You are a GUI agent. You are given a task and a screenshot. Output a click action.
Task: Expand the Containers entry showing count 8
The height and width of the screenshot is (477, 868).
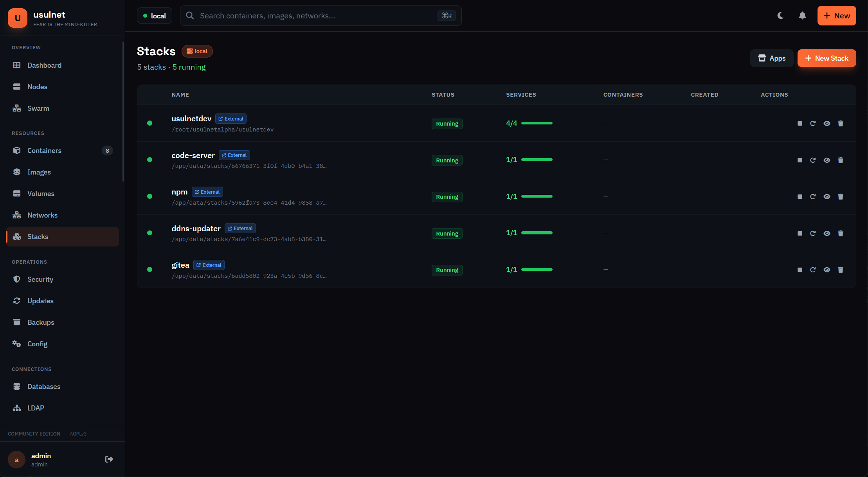[44, 150]
